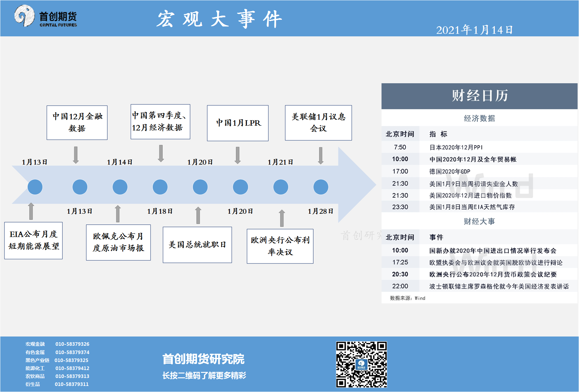Click the 指标 column header
579x392 pixels.
438,134
